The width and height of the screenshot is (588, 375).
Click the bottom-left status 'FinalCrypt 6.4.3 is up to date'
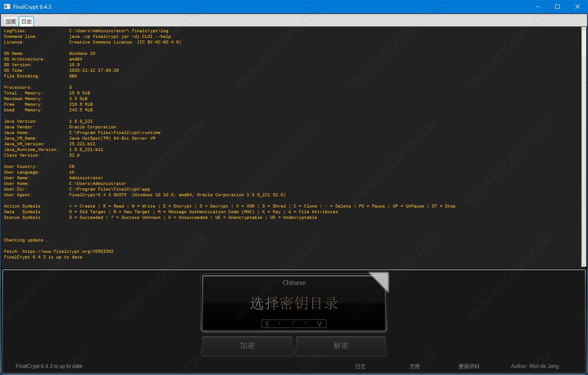(49, 366)
